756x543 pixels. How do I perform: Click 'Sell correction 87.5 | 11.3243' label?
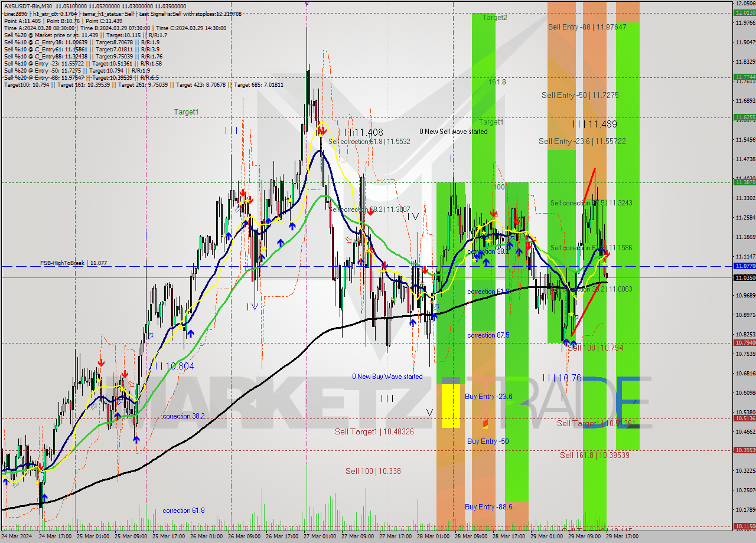tap(591, 203)
